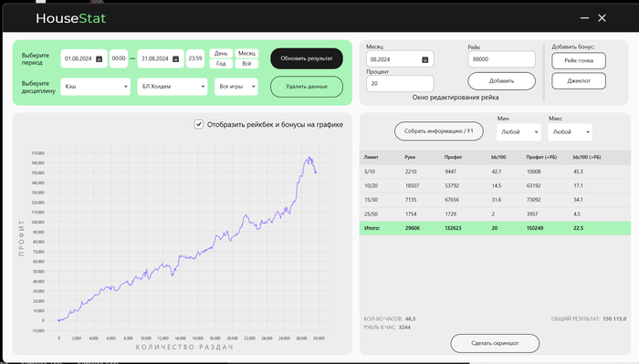Select the Всё period preset

(x=246, y=64)
